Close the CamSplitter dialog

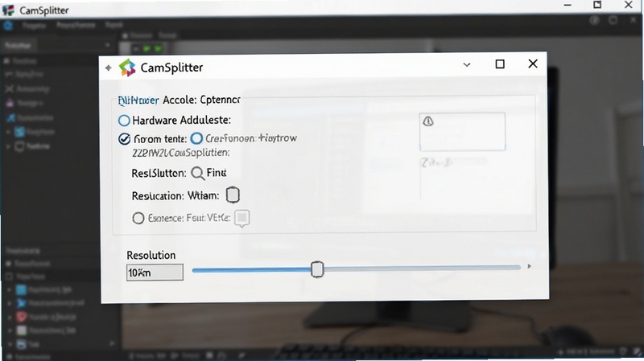[x=533, y=64]
